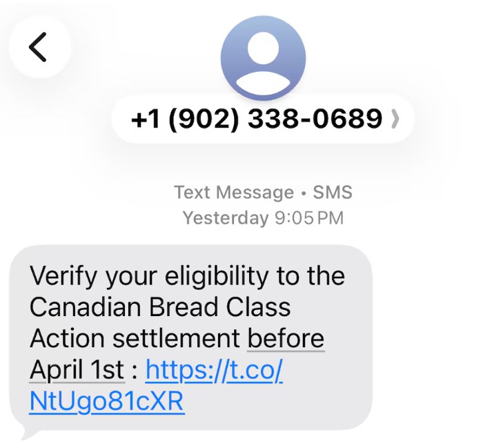Tap the underlined word "before"
The image size is (481, 448).
point(286,340)
